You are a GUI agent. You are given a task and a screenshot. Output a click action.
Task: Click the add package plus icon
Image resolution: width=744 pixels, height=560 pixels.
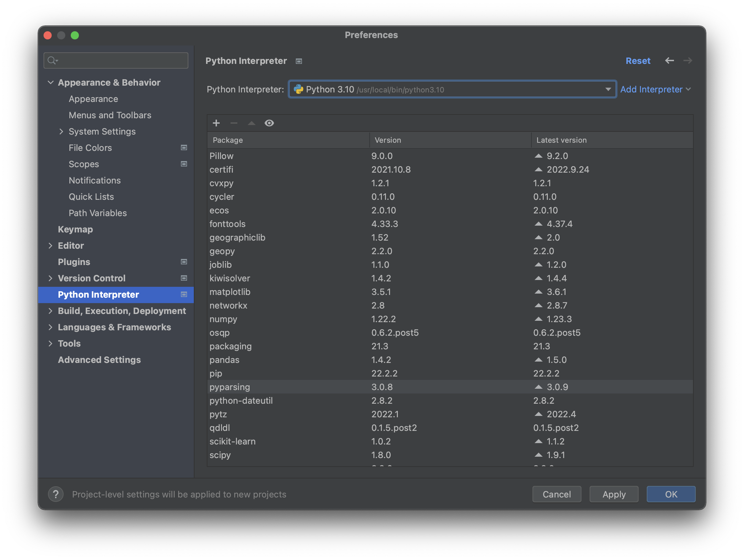(216, 123)
